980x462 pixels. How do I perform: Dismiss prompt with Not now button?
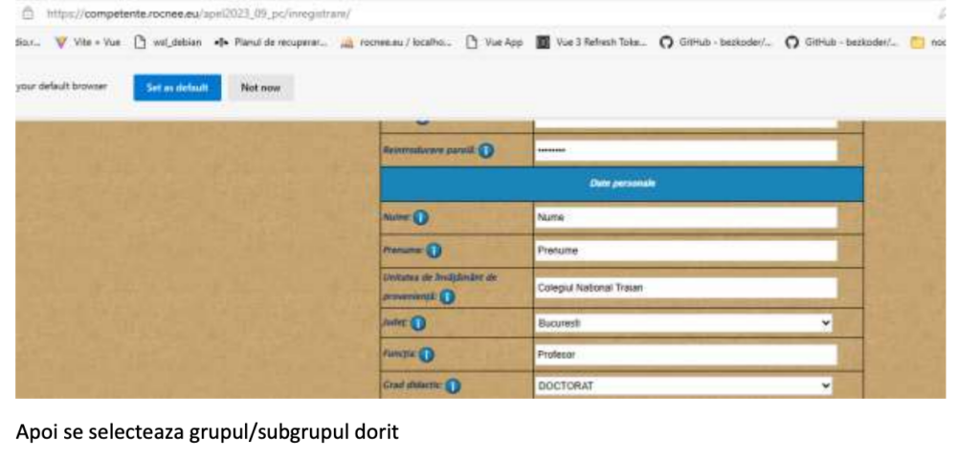261,87
